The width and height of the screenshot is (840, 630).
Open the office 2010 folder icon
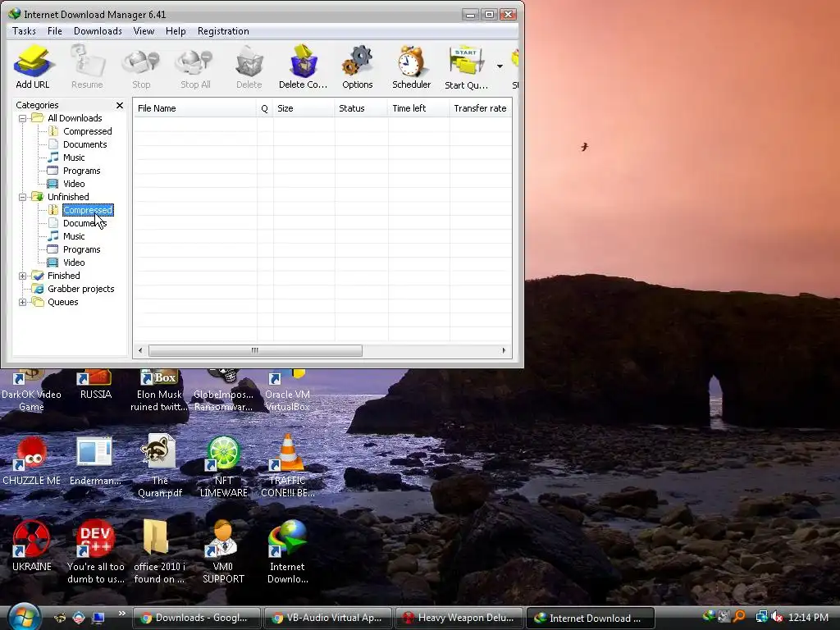[160, 552]
